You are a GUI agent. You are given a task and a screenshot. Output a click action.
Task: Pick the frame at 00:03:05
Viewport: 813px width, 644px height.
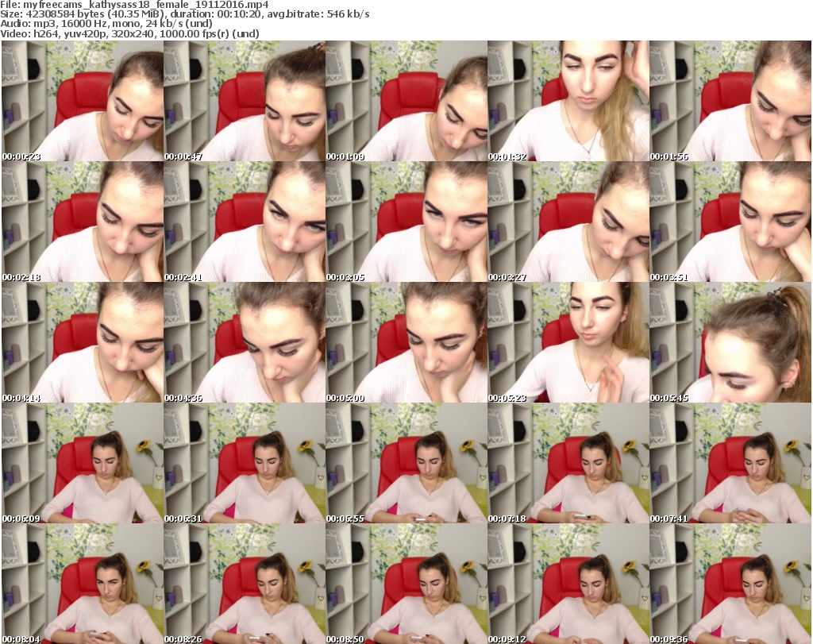pos(406,222)
